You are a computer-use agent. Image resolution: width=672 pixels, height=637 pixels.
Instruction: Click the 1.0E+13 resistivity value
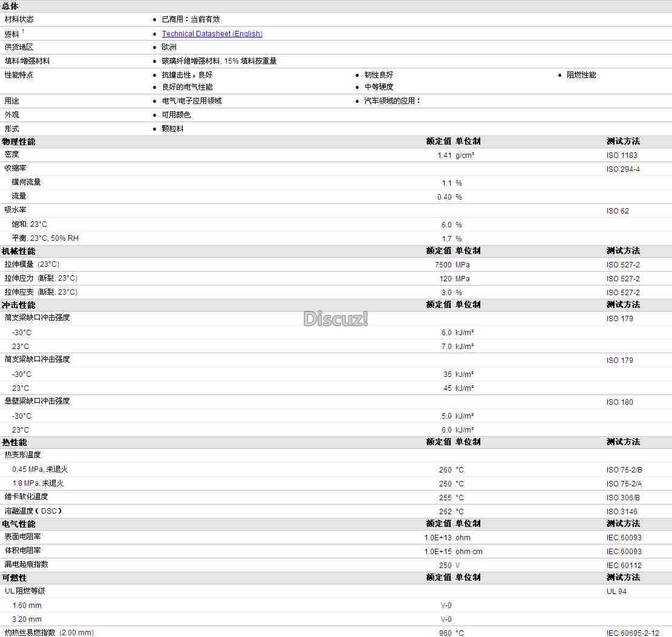[x=437, y=538]
